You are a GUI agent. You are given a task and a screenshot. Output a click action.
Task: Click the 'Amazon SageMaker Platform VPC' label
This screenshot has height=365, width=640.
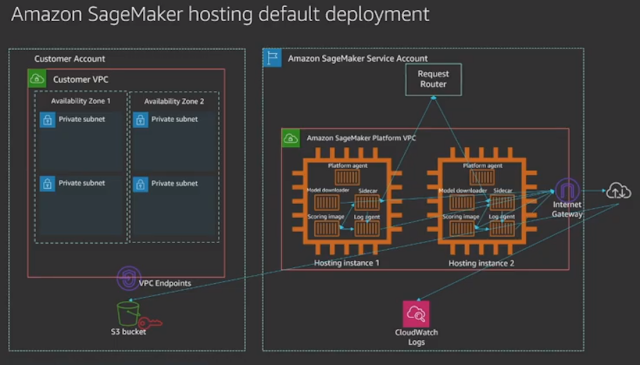point(361,138)
